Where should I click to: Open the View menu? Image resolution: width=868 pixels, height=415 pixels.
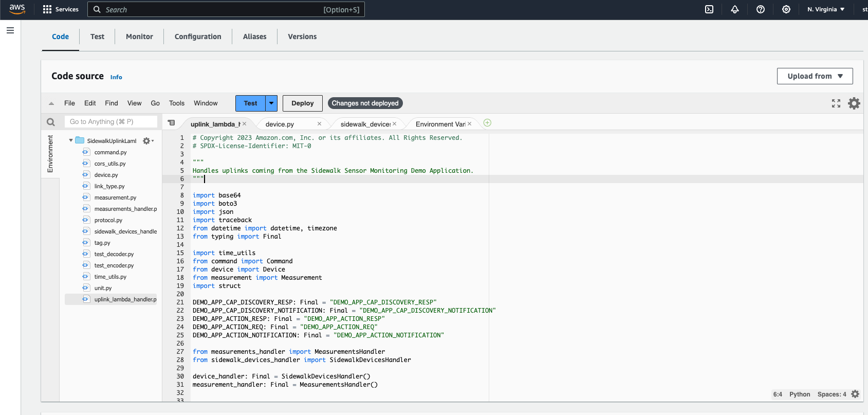[x=134, y=103]
